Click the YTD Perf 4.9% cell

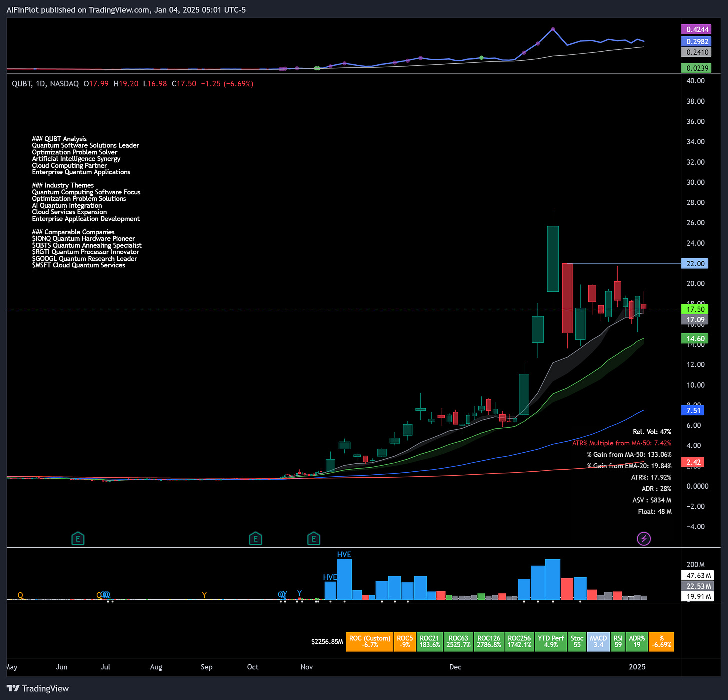(x=551, y=642)
